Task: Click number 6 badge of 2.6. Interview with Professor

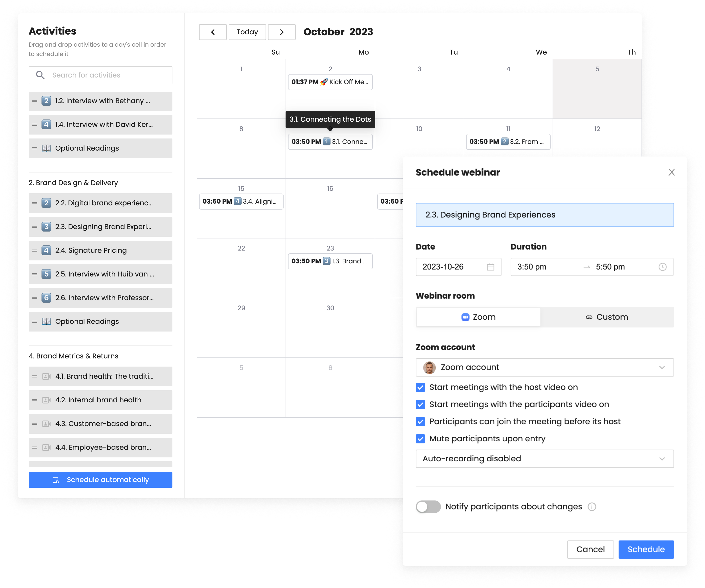Action: pos(46,298)
